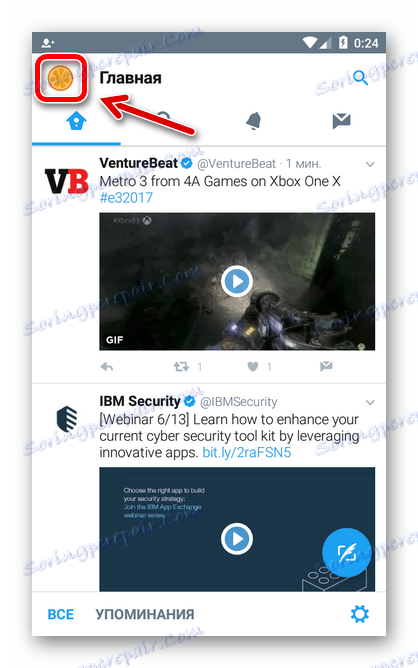Viewport: 418px width, 668px height.
Task: Open the bit.ly/2raFSN5 link
Action: (x=247, y=452)
